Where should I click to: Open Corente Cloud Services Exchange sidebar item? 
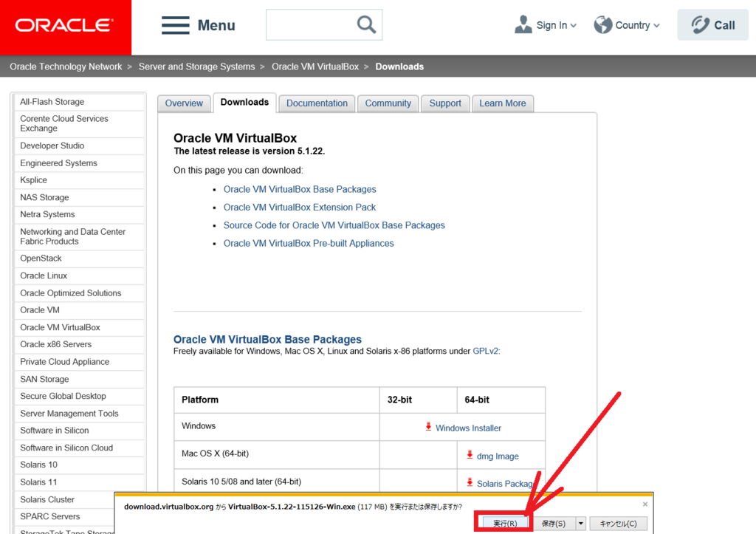(64, 123)
